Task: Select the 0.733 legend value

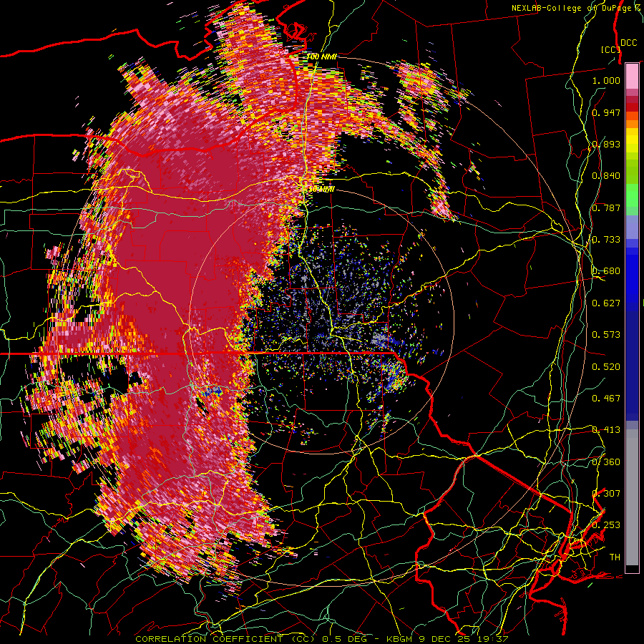Action: tap(606, 240)
